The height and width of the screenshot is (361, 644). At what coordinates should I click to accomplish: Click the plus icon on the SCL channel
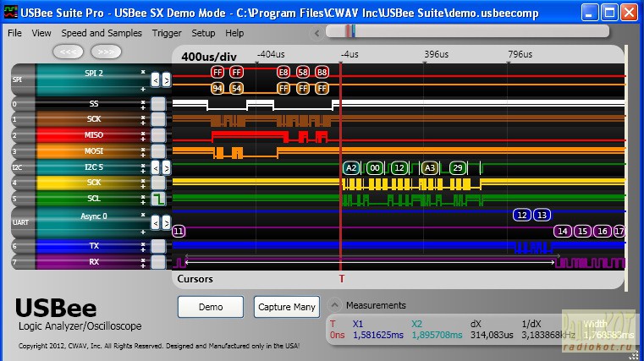pyautogui.click(x=143, y=202)
